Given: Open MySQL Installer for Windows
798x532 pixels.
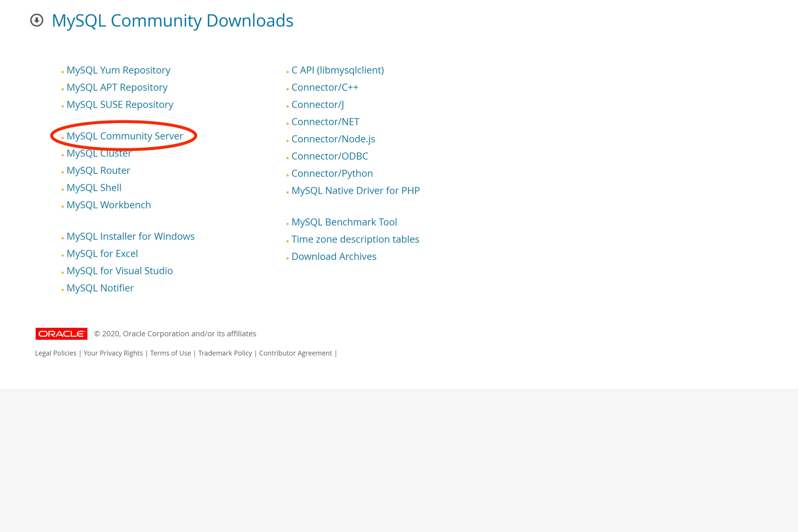Looking at the screenshot, I should [131, 236].
